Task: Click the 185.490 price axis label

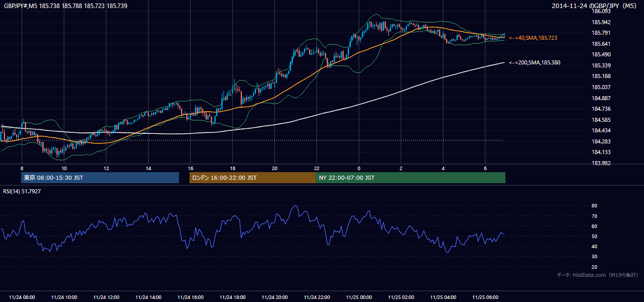Action: (601, 54)
